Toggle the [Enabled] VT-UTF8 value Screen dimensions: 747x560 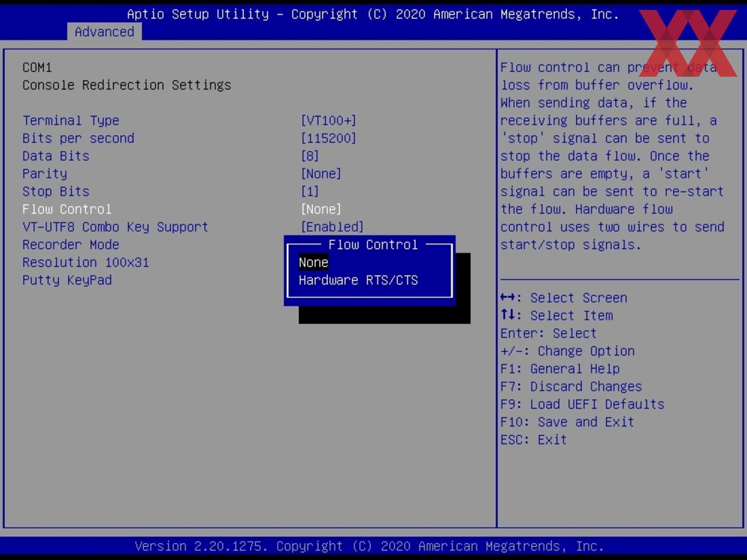pos(332,227)
